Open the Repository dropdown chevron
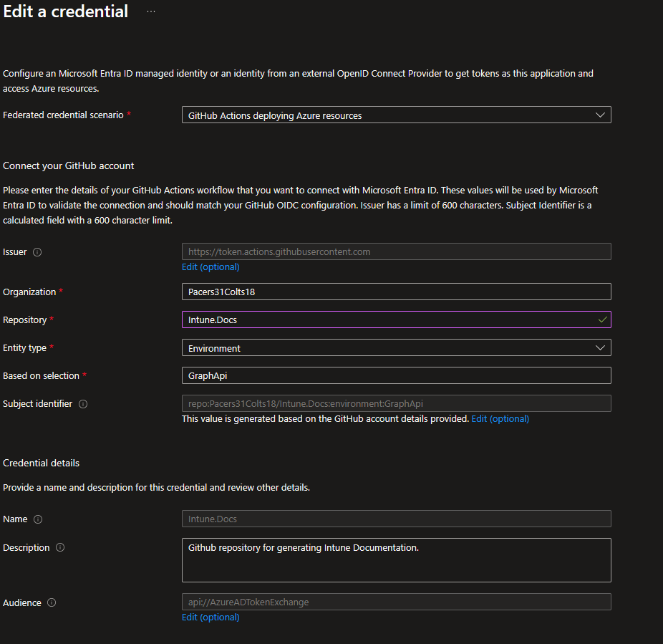Viewport: 663px width, 644px height. [x=601, y=319]
